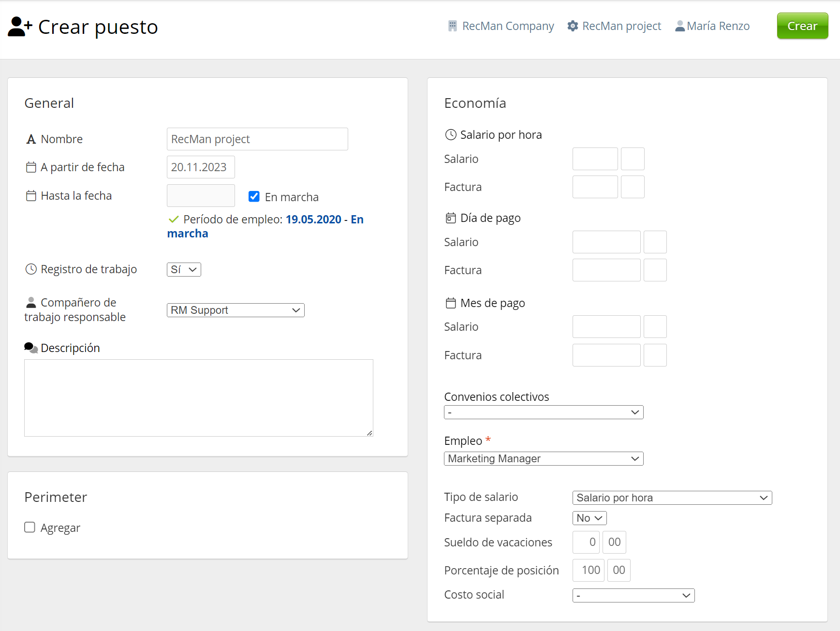Click inside the Descripción text area
Image resolution: width=840 pixels, height=631 pixels.
198,397
